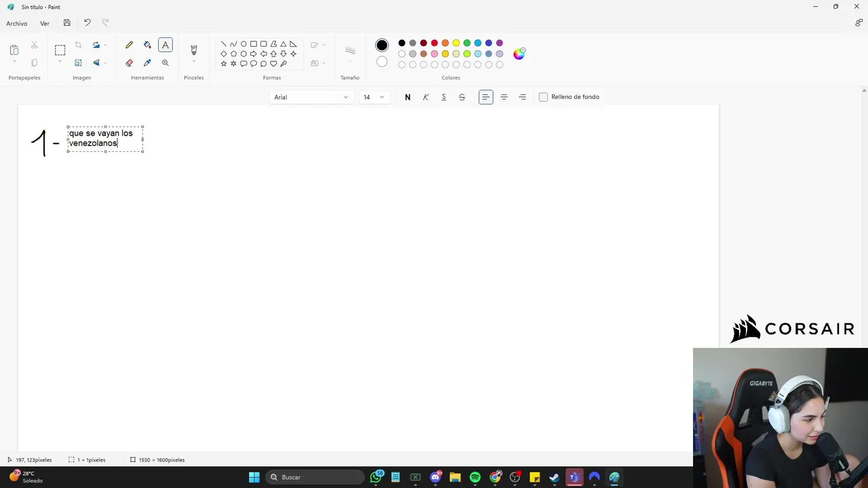The height and width of the screenshot is (488, 868).
Task: Select the Color picker eyedropper tool
Action: tap(147, 63)
